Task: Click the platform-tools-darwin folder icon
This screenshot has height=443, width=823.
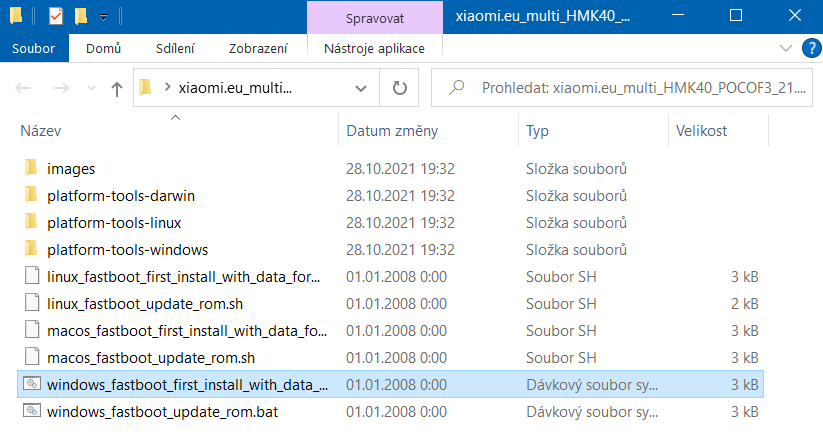Action: click(x=31, y=195)
